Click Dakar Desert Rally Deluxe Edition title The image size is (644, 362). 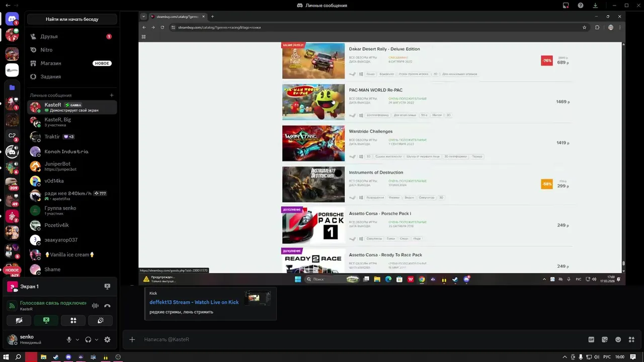(x=384, y=49)
